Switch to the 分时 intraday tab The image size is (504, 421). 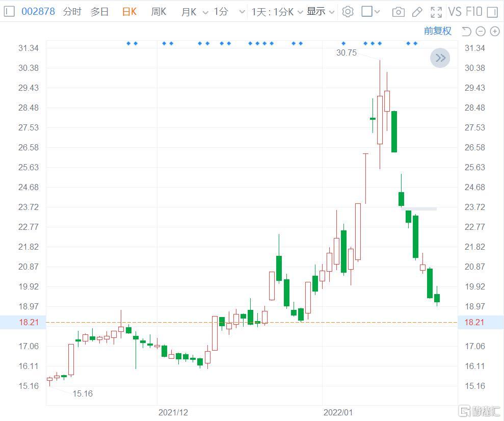coord(72,12)
